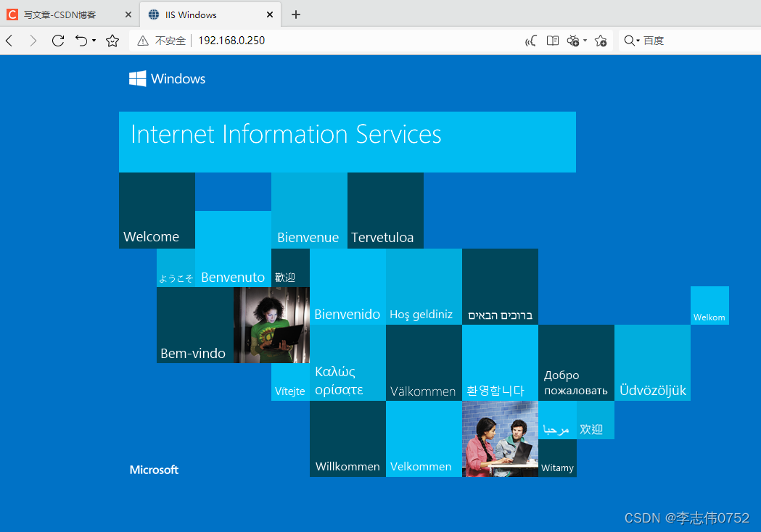Click the Hebrew ברוכים הבאים tile
The width and height of the screenshot is (761, 532).
tap(500, 286)
